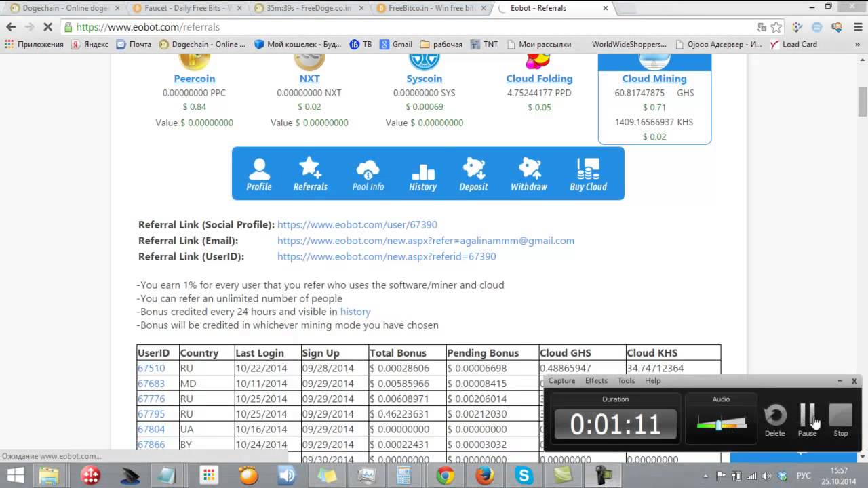Open the recorder Capture menu
Image resolution: width=868 pixels, height=488 pixels.
tap(561, 381)
